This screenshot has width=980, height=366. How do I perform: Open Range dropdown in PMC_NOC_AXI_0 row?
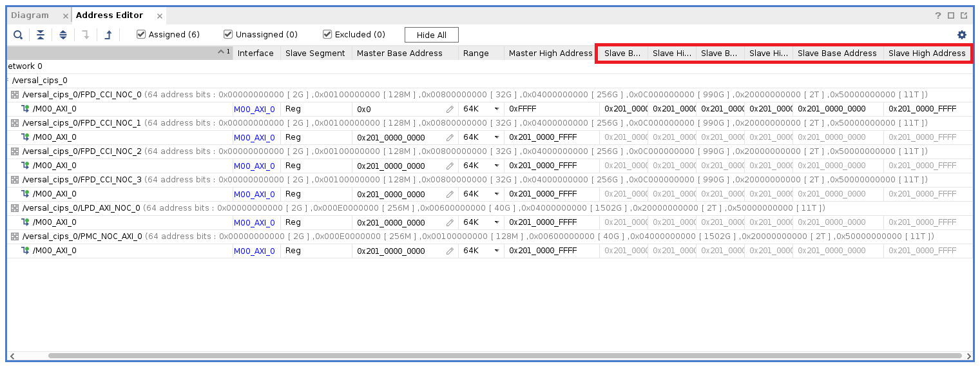click(x=496, y=251)
